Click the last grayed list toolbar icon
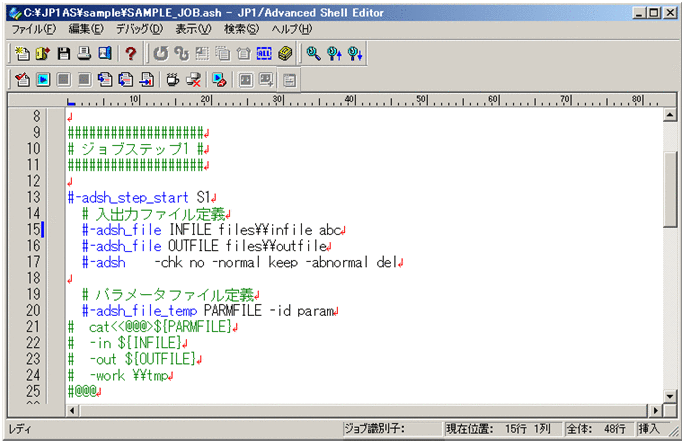The width and height of the screenshot is (685, 445). (289, 80)
